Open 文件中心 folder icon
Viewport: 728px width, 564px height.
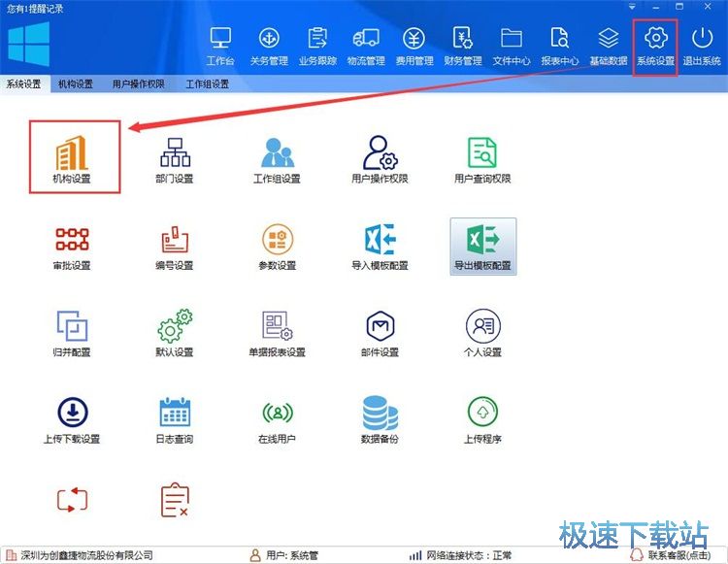[x=512, y=47]
